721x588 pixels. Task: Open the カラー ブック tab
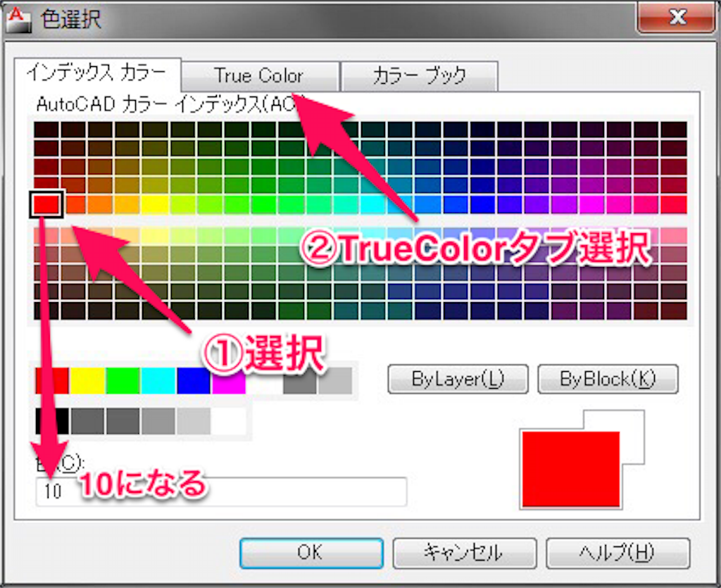[x=420, y=76]
